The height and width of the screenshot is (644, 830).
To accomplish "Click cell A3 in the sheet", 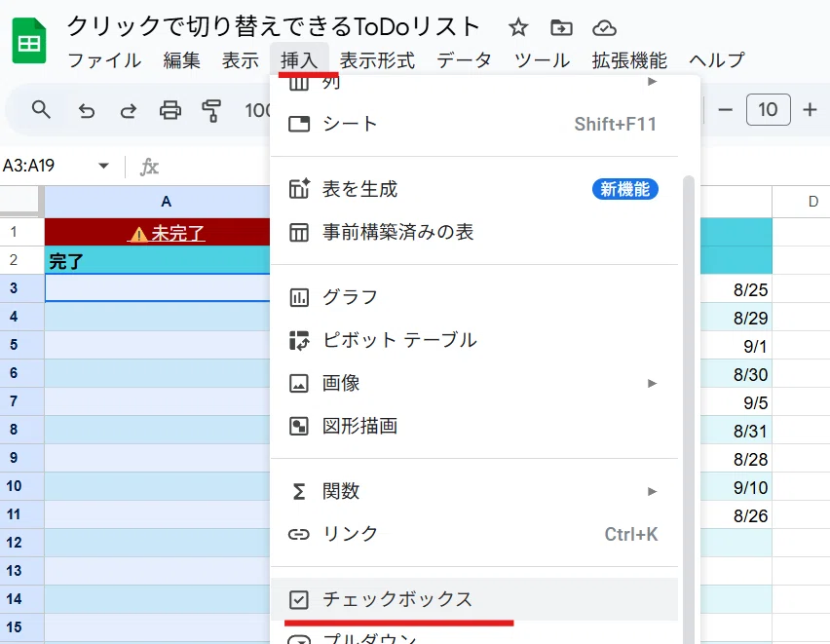I will 158,288.
